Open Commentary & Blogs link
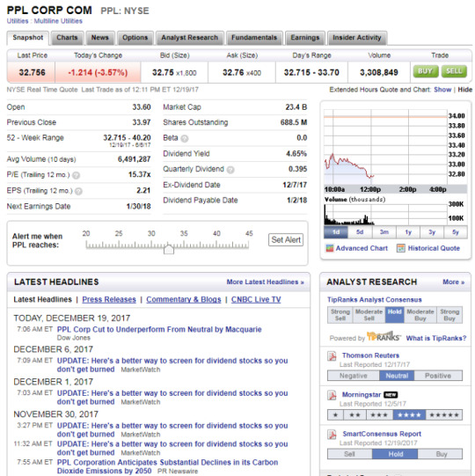Viewport: 475px width, 476px height. tap(184, 300)
